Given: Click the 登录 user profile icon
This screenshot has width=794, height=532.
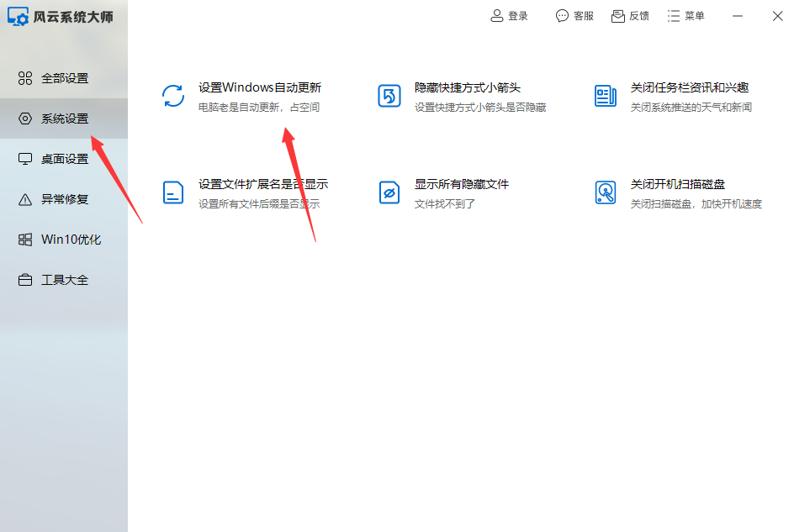Looking at the screenshot, I should (x=497, y=16).
